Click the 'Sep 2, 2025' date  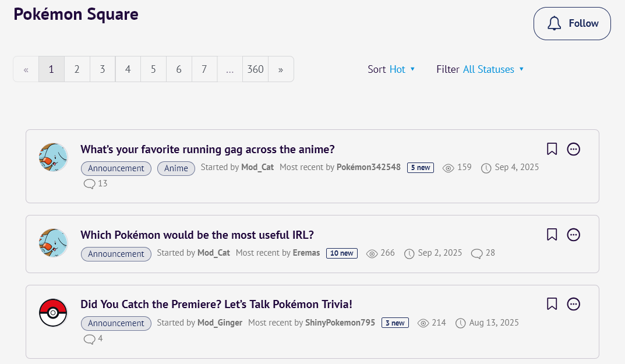pos(440,253)
